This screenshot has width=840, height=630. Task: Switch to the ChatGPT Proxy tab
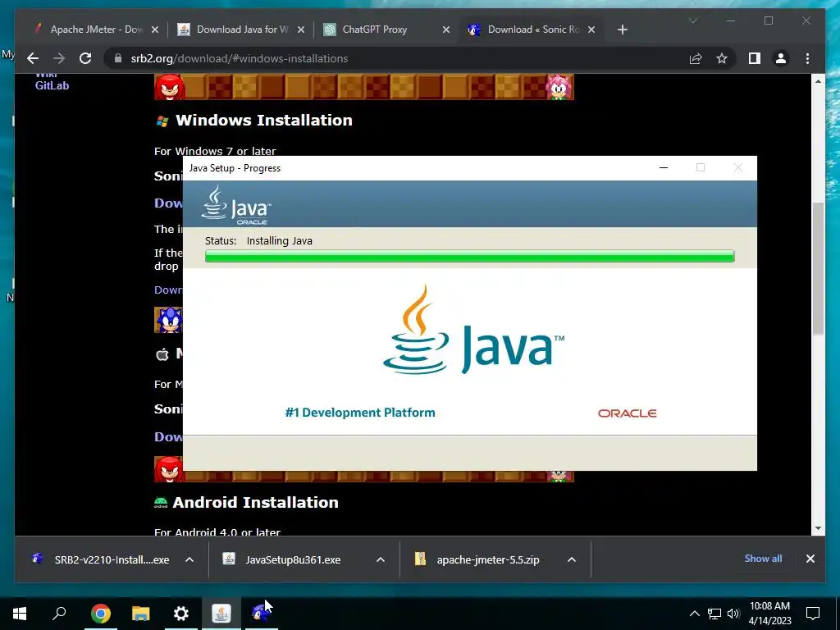(x=374, y=30)
